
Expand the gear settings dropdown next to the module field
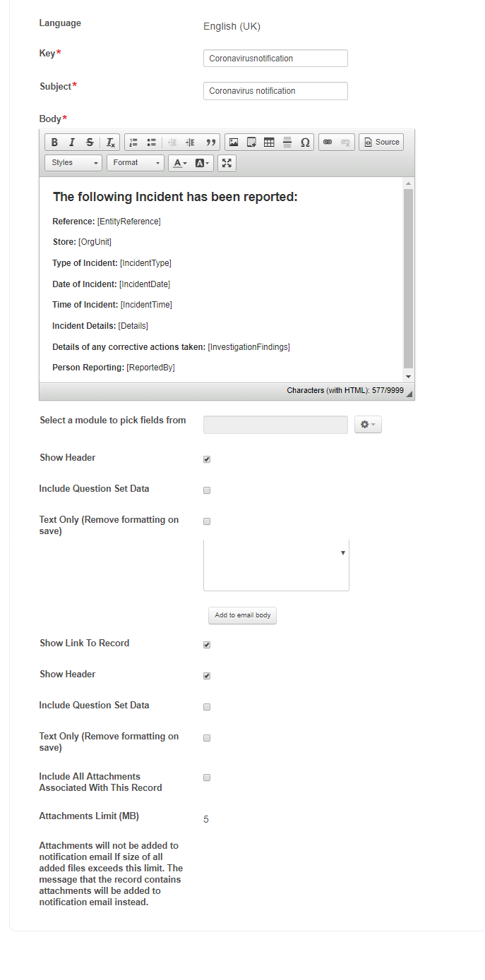(x=368, y=425)
